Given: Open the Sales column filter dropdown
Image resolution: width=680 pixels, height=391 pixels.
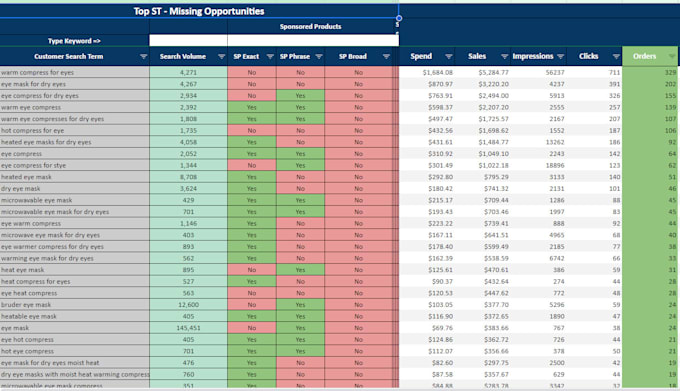Looking at the screenshot, I should point(504,56).
